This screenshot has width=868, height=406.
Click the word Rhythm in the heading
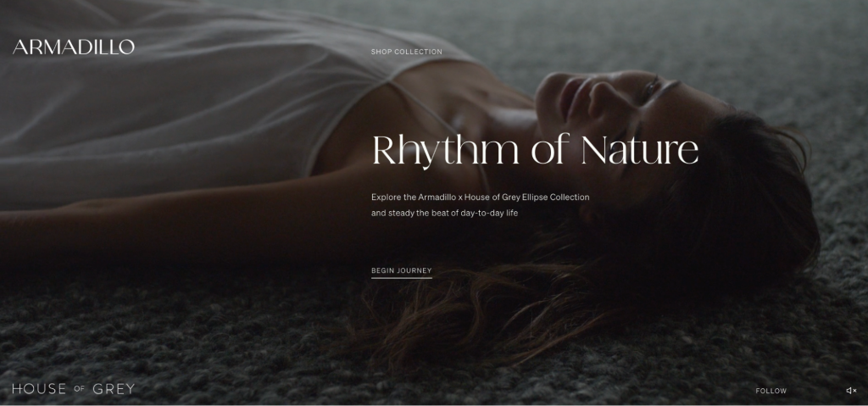[446, 151]
